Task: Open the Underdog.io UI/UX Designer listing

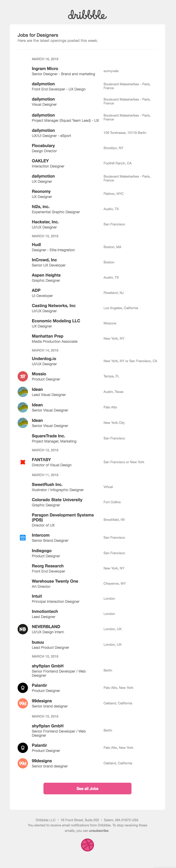Action: [44, 359]
